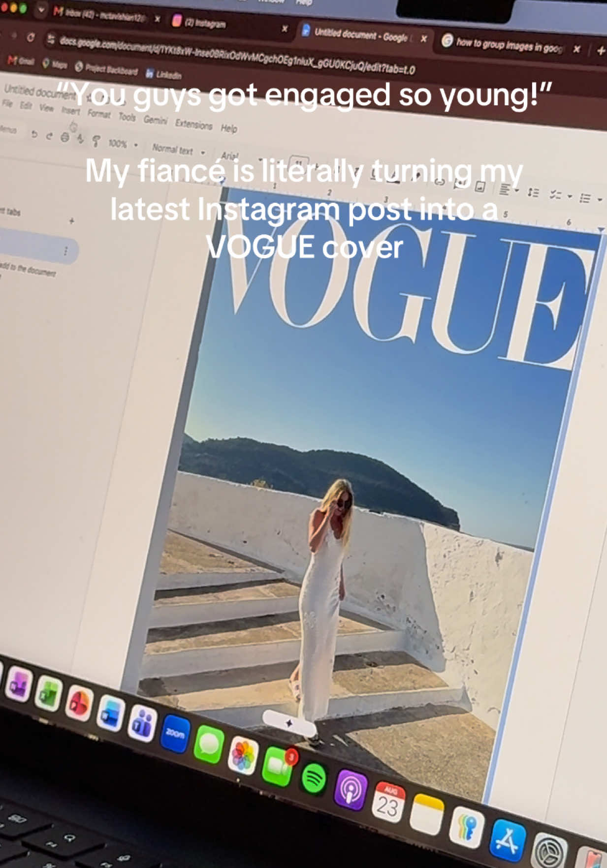The width and height of the screenshot is (607, 868).
Task: Open the Tools menu in Docs
Action: click(x=127, y=117)
